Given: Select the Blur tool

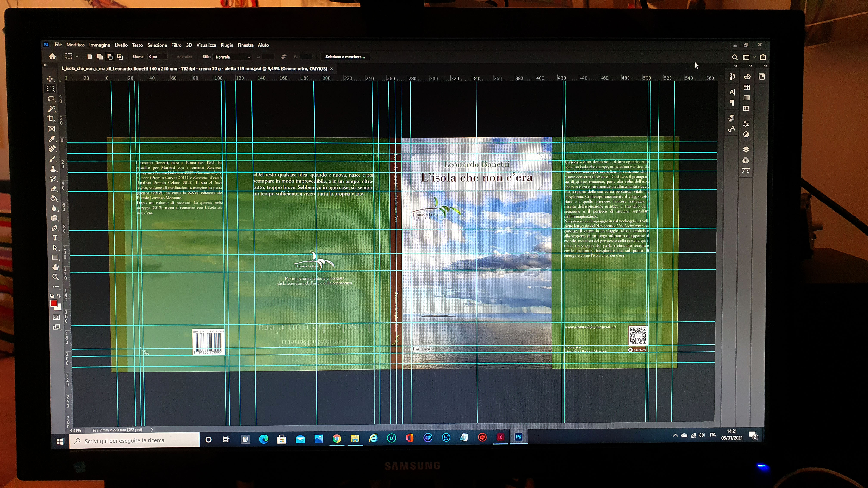Looking at the screenshot, I should click(x=54, y=208).
